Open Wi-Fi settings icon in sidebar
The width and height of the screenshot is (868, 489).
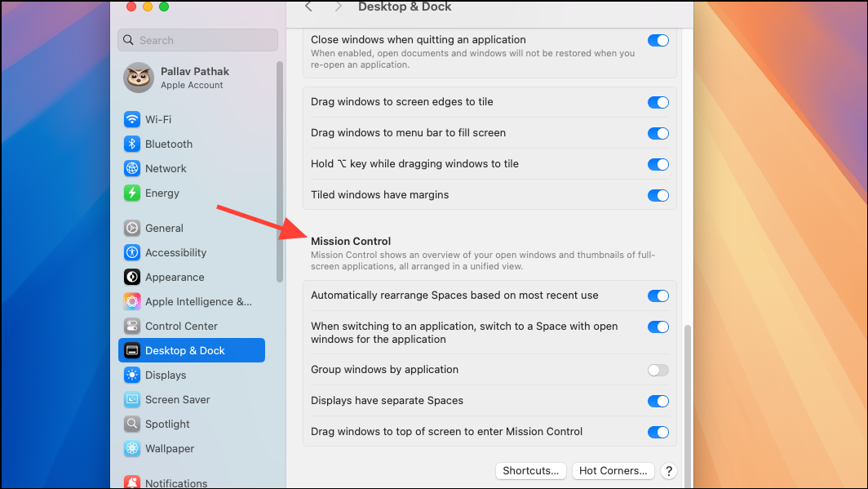[132, 119]
